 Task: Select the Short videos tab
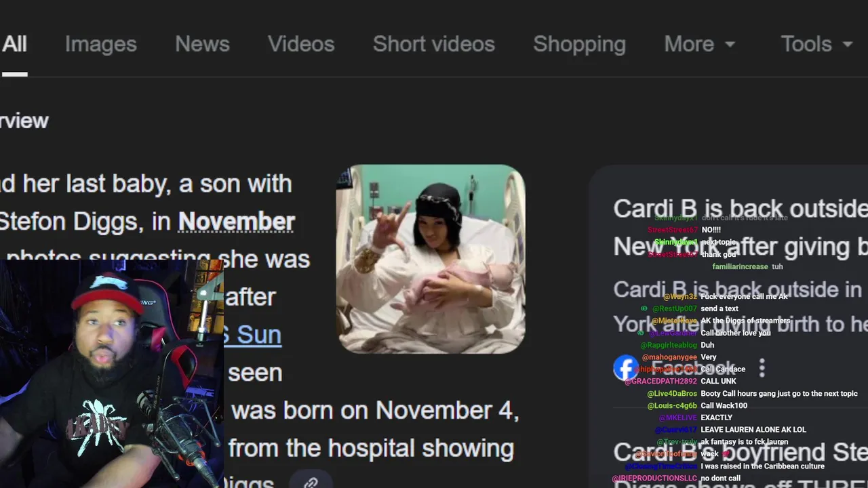[434, 44]
